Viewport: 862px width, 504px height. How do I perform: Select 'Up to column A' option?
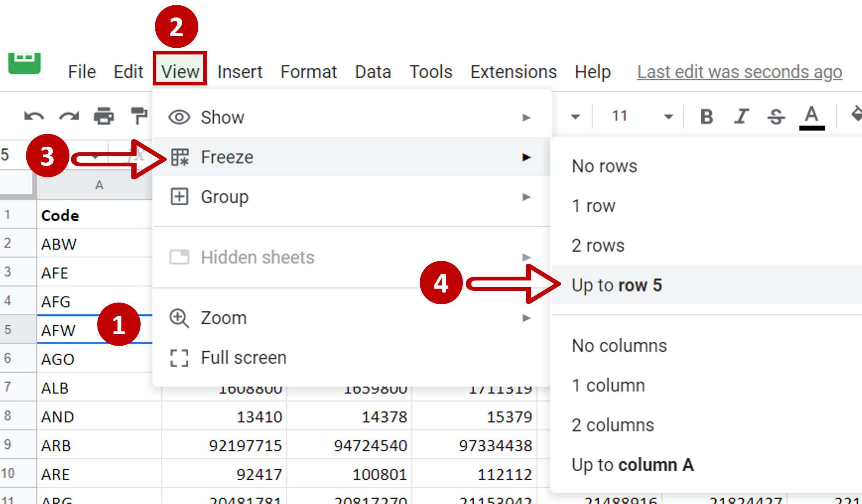click(707, 465)
